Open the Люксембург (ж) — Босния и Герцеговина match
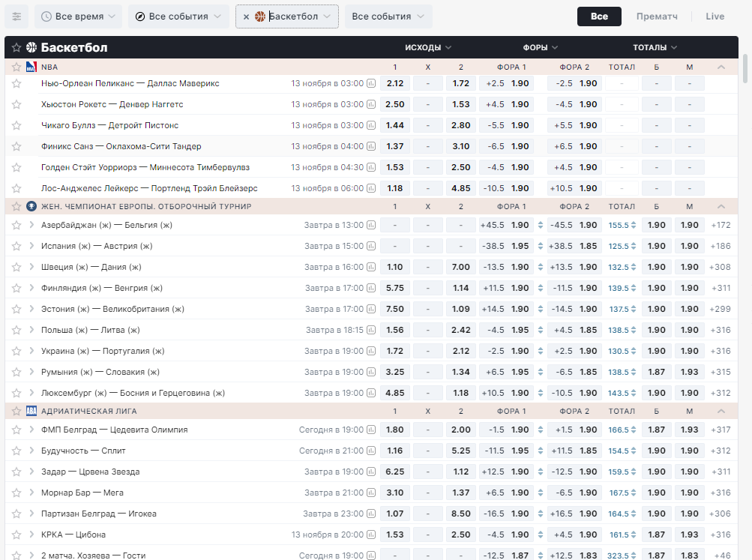 133,393
